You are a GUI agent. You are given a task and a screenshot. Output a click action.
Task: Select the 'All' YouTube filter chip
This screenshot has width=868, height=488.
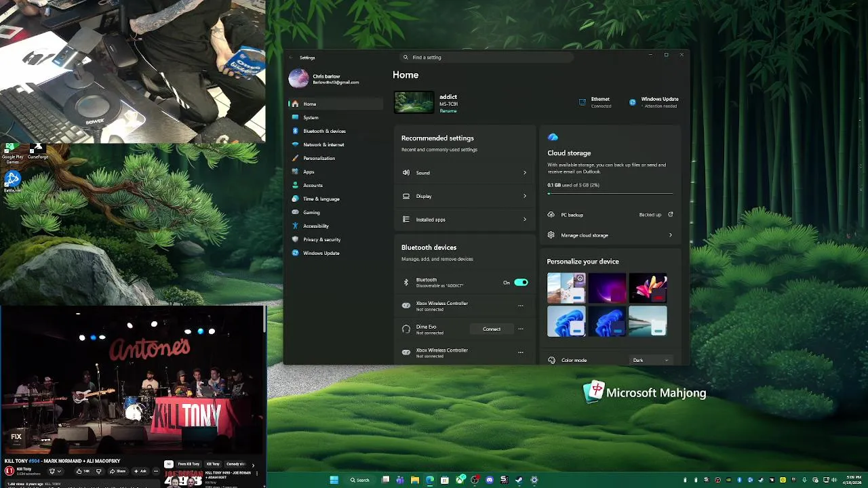pos(169,464)
